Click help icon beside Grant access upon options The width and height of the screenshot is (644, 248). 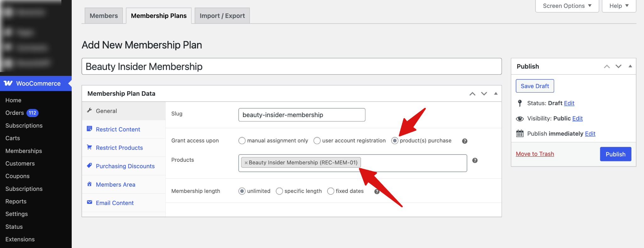465,141
